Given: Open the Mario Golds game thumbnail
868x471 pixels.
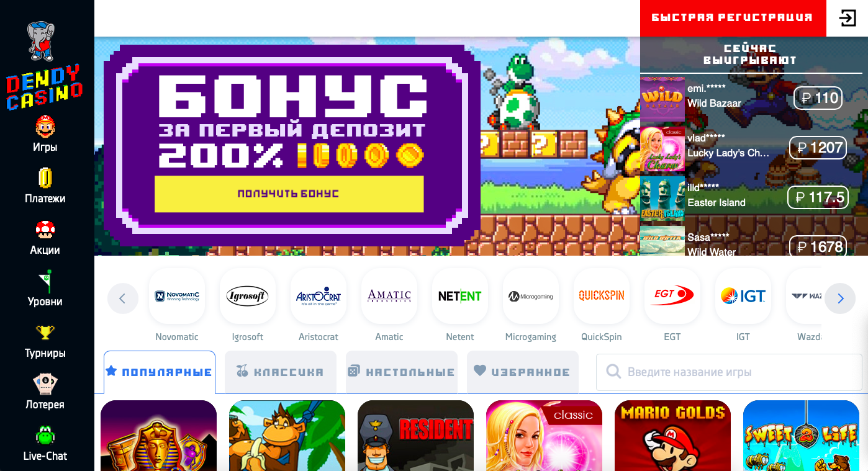Looking at the screenshot, I should 672,435.
